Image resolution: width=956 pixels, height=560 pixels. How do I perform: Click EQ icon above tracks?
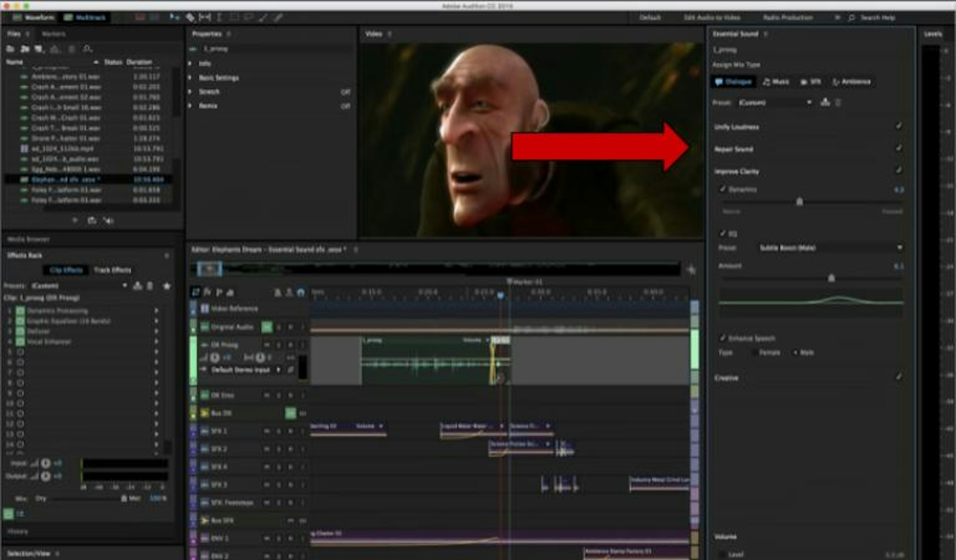point(230,292)
